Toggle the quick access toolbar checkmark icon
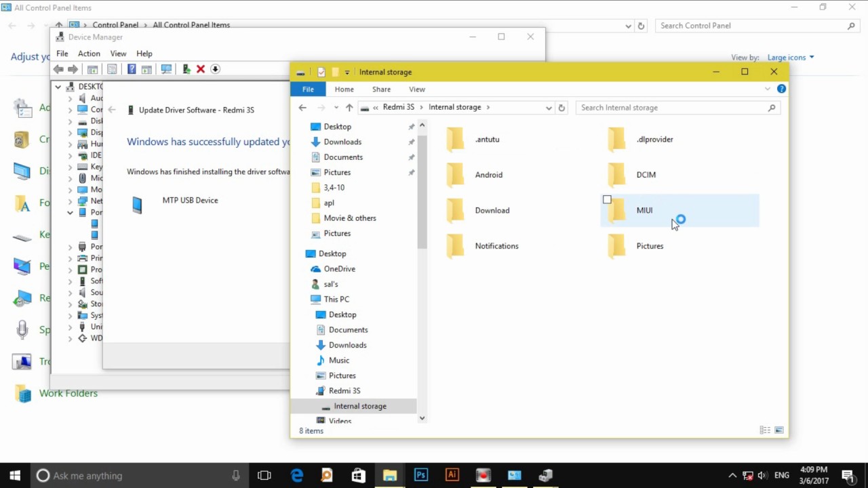Image resolution: width=868 pixels, height=488 pixels. pyautogui.click(x=321, y=72)
